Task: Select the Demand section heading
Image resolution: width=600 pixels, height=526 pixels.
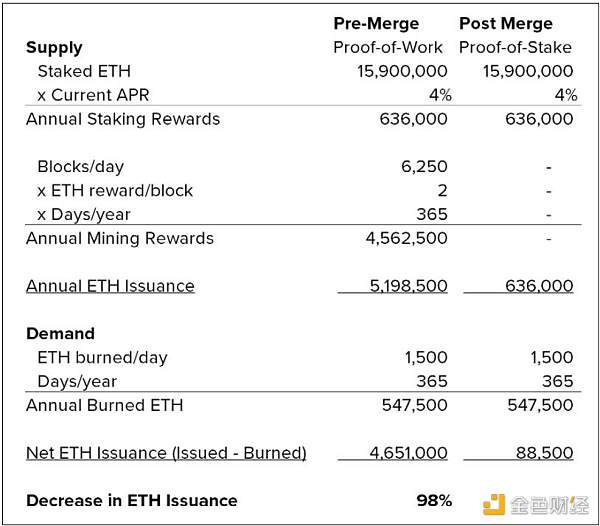Action: (x=60, y=333)
